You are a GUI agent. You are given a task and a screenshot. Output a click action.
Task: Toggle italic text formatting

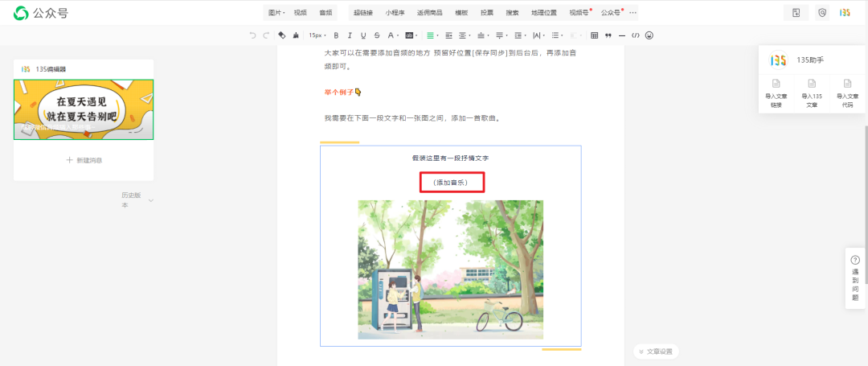coord(350,35)
